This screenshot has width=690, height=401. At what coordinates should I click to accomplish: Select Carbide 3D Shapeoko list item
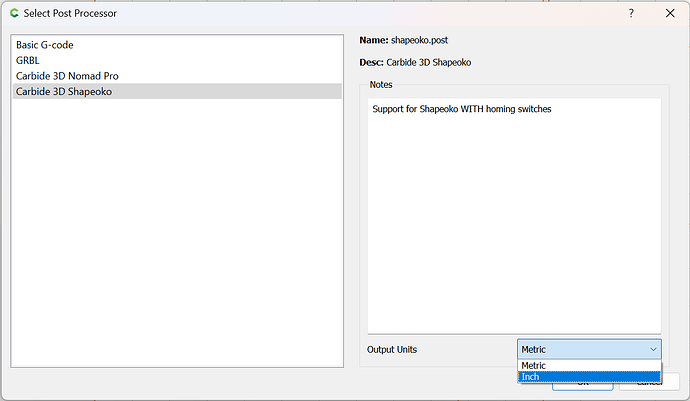click(177, 91)
